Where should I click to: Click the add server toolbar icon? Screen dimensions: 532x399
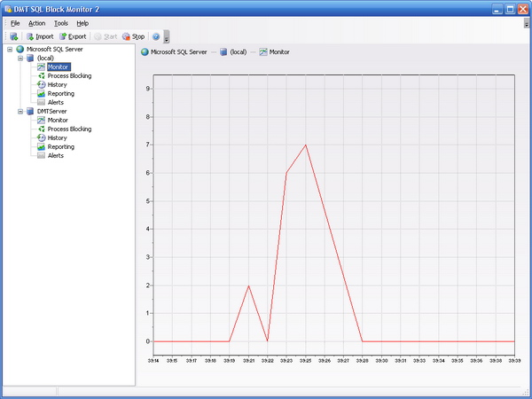13,36
